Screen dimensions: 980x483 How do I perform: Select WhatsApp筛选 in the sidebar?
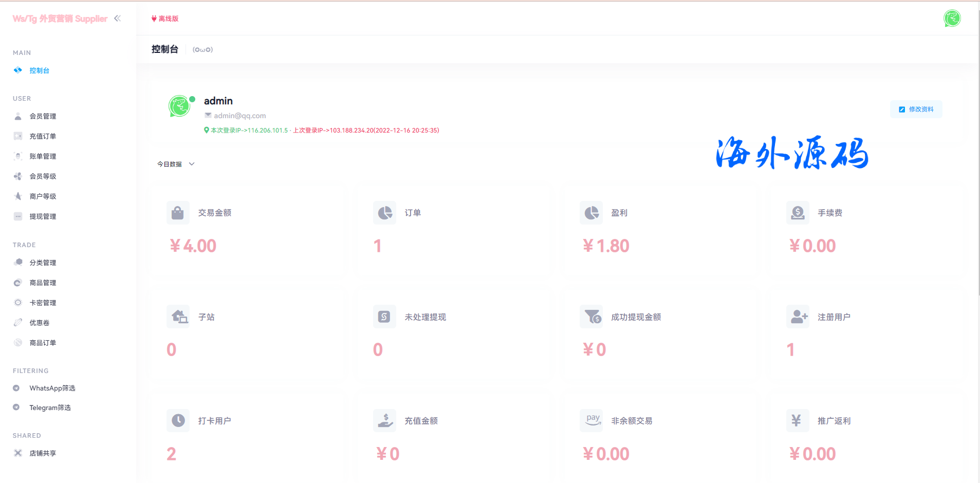click(52, 388)
